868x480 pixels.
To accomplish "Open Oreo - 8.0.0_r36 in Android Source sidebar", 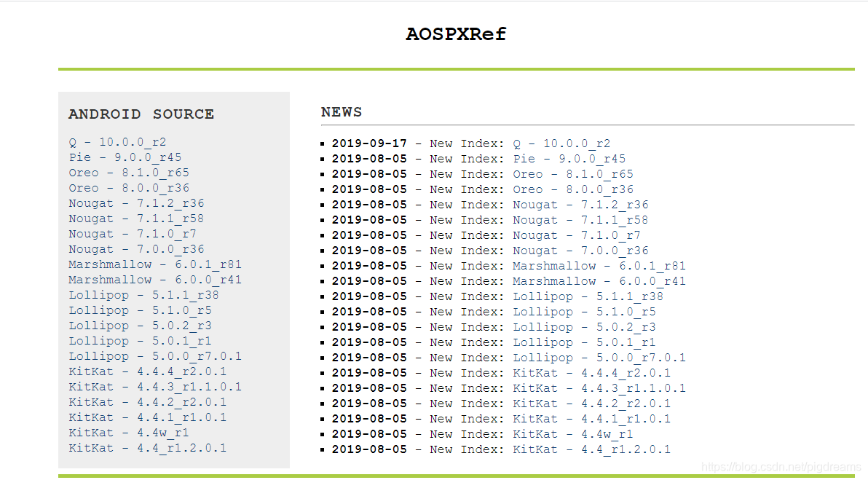I will coord(129,188).
